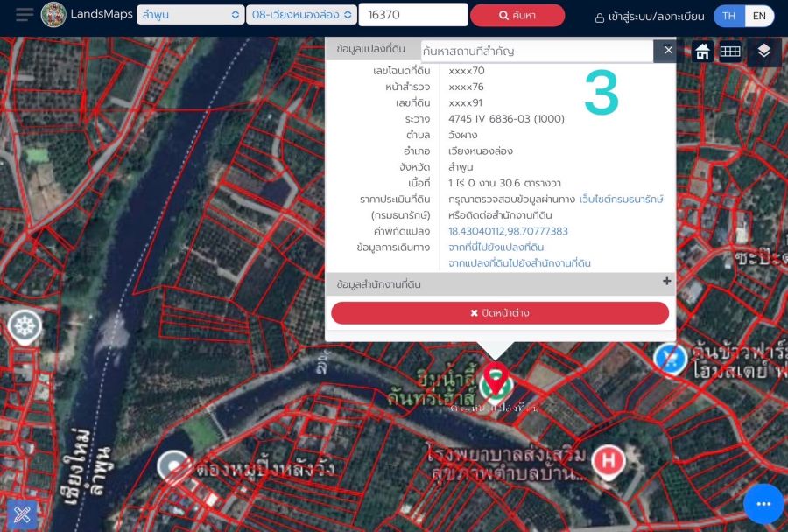Select the ข้อมูลแปลงที่ดิน tab
Viewport: 788px width, 532px height.
371,50
